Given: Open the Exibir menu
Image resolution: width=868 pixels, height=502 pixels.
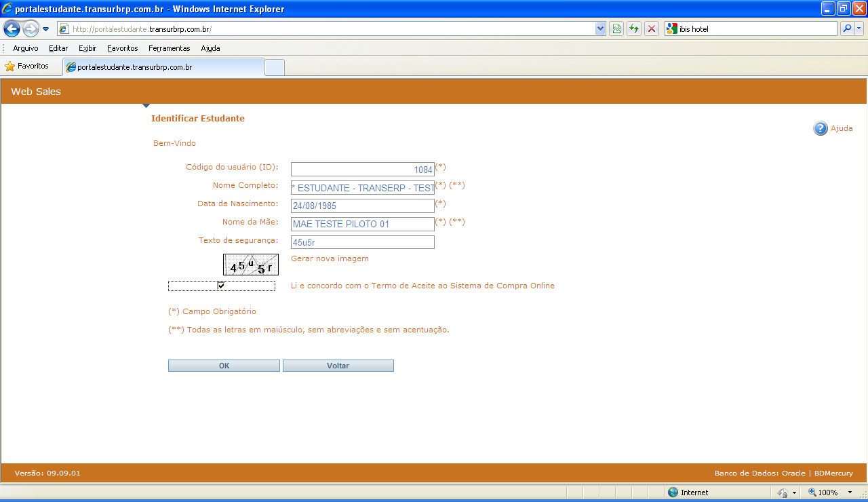Looking at the screenshot, I should tap(87, 48).
